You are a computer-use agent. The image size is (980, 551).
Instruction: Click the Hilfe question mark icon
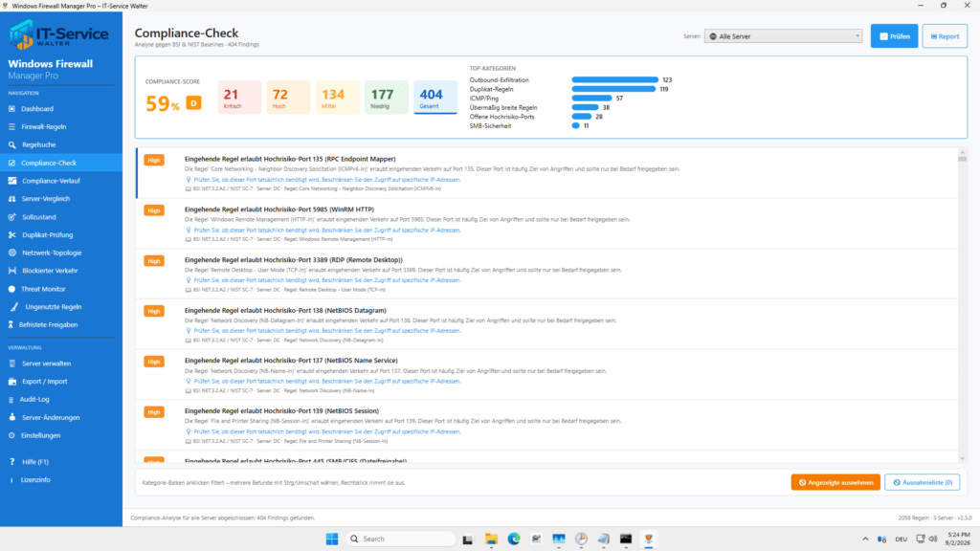tap(11, 462)
